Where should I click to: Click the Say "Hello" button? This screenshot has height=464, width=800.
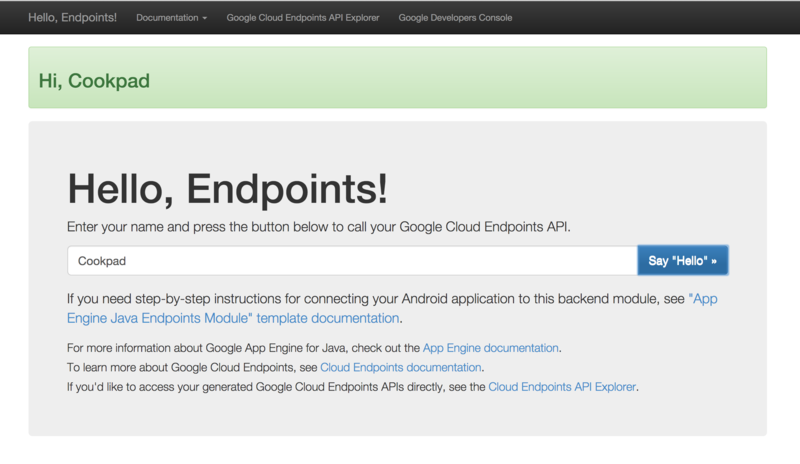(x=683, y=261)
